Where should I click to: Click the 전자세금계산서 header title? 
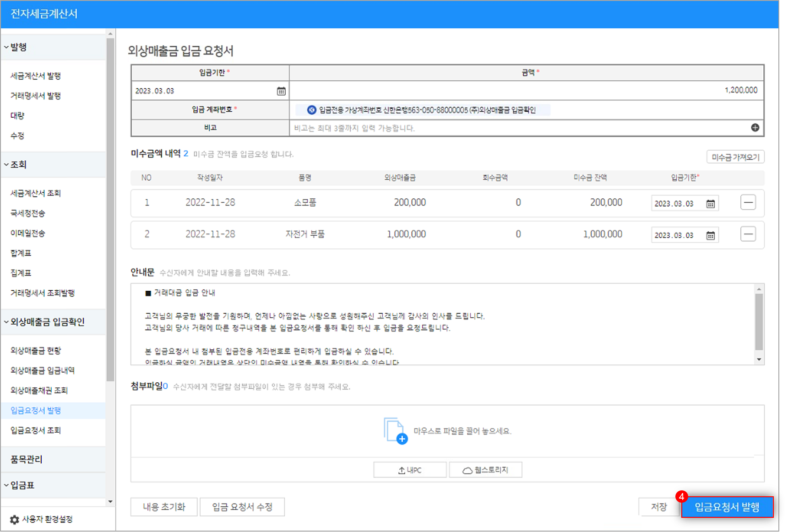pyautogui.click(x=44, y=14)
